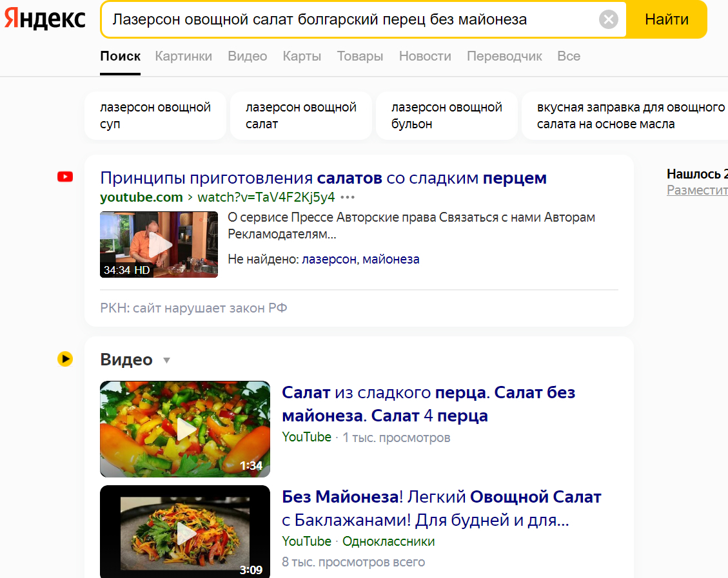Screen dimensions: 728x578
Task: Open the Видео tab
Action: click(x=248, y=56)
